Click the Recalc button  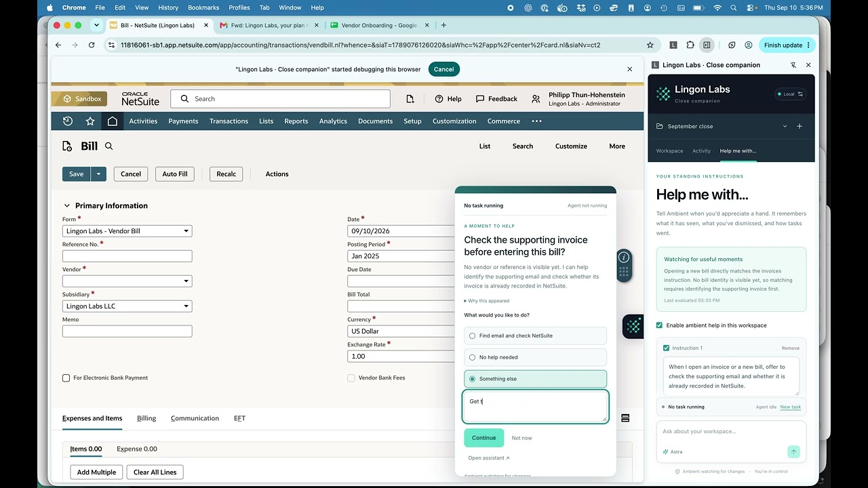226,174
